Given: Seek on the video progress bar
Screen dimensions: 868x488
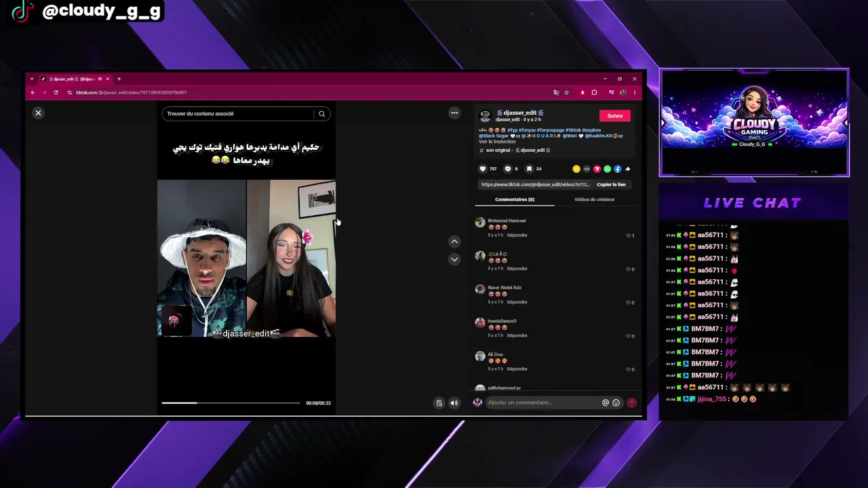Looking at the screenshot, I should point(231,403).
